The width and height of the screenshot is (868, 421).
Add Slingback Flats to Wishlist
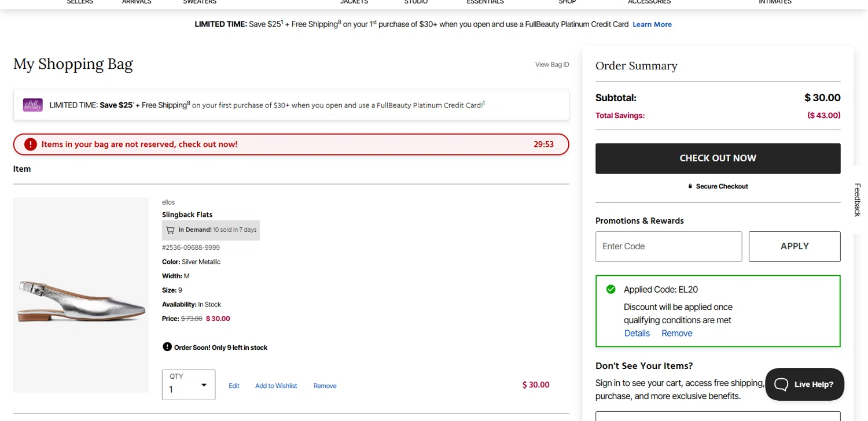click(x=276, y=386)
